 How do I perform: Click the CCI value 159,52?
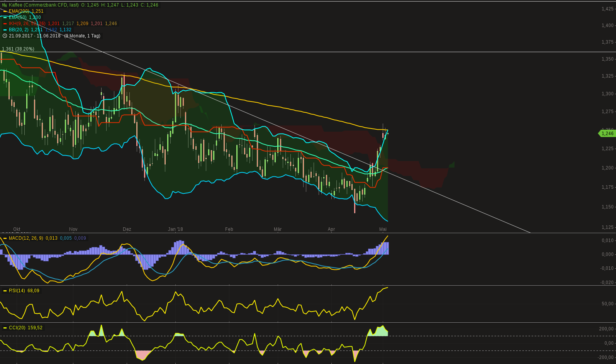pyautogui.click(x=35, y=328)
